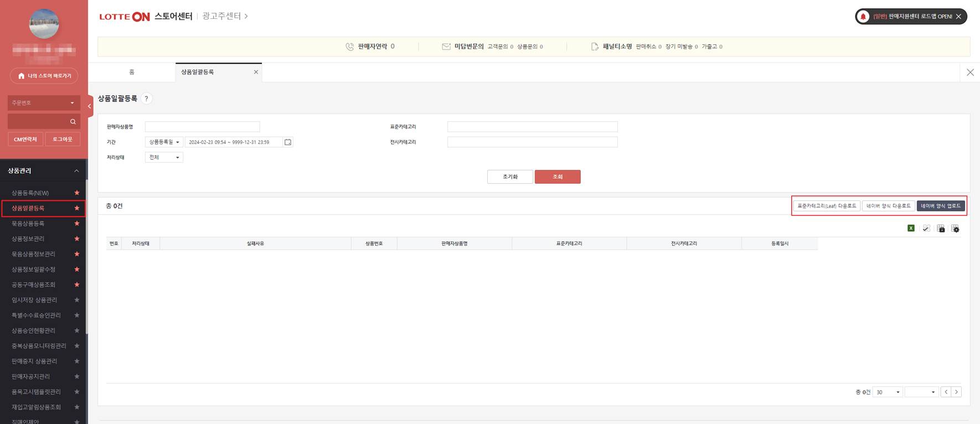Viewport: 980px width, 424px height.
Task: Toggle favorite star for 임시저장 상품관리
Action: click(77, 300)
